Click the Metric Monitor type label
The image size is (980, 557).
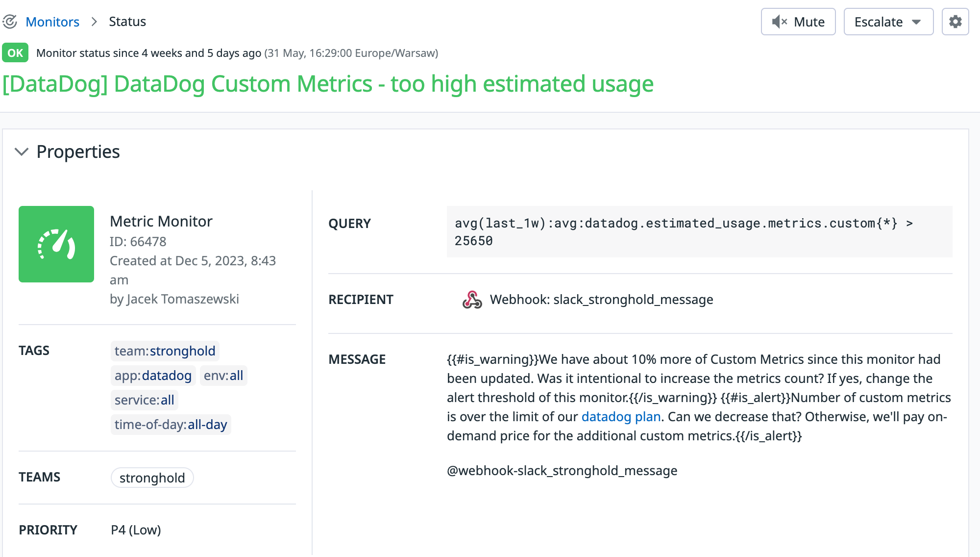coord(161,221)
